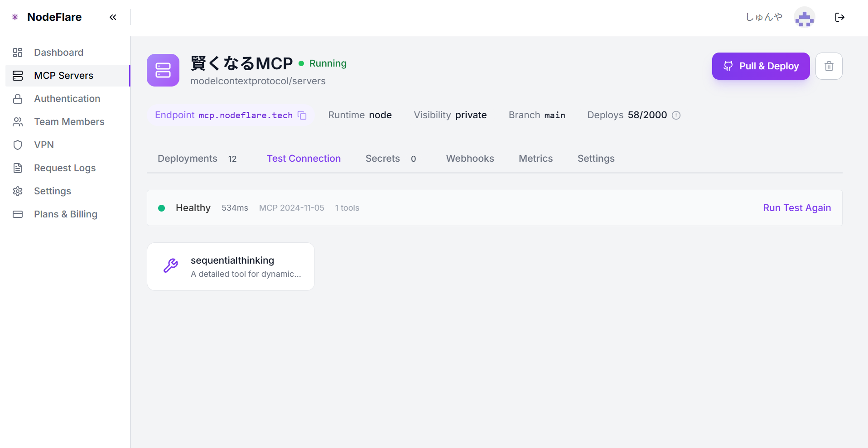This screenshot has height=448, width=868.
Task: Click the green Healthy status dot
Action: click(x=161, y=208)
